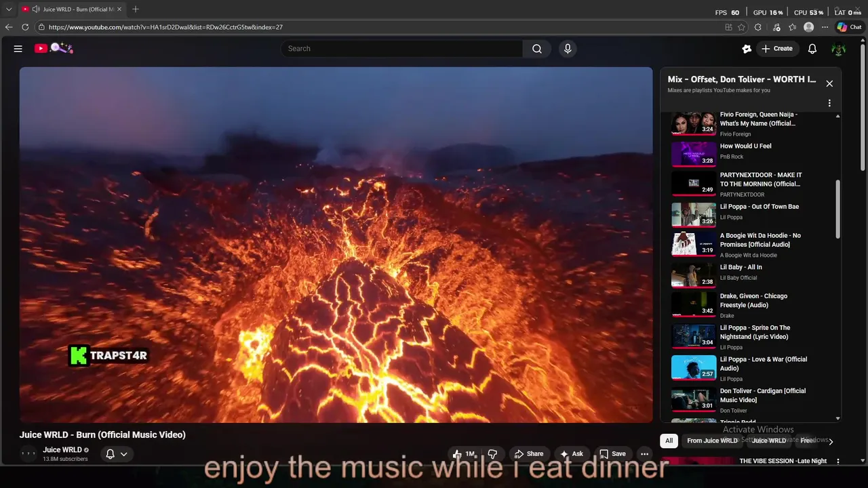Expand subscription notification bell dropdown
Viewport: 868px width, 488px height.
pos(116,455)
